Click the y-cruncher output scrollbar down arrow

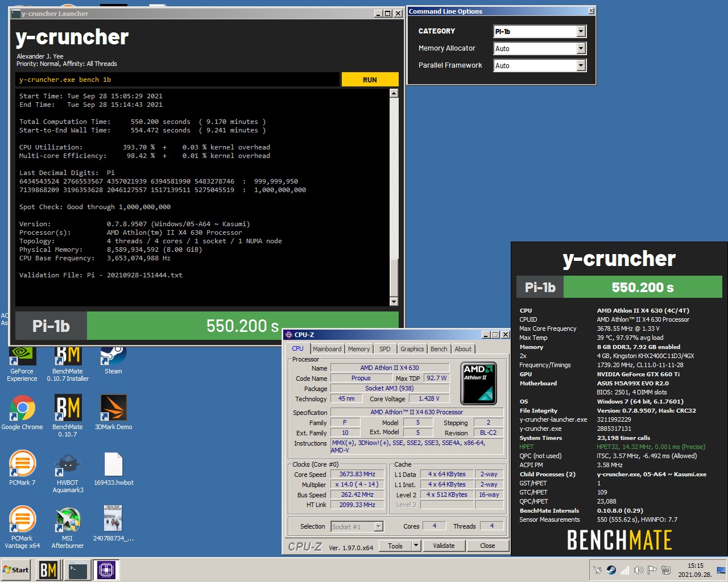394,301
